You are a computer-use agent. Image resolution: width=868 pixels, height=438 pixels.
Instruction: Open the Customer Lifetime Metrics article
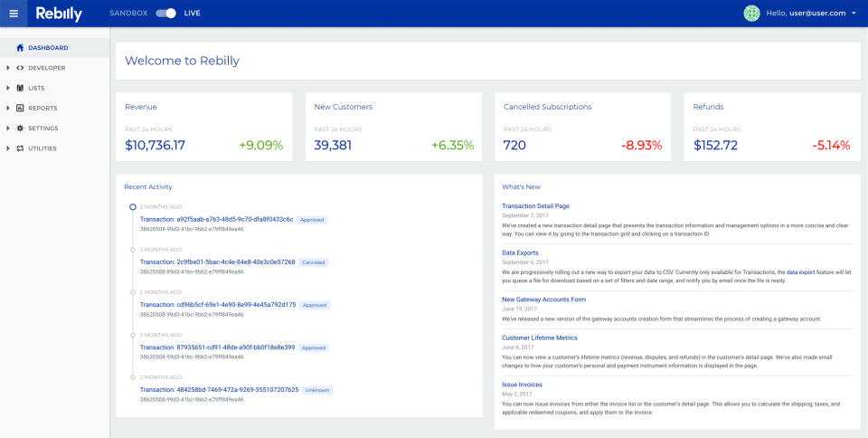click(x=540, y=338)
